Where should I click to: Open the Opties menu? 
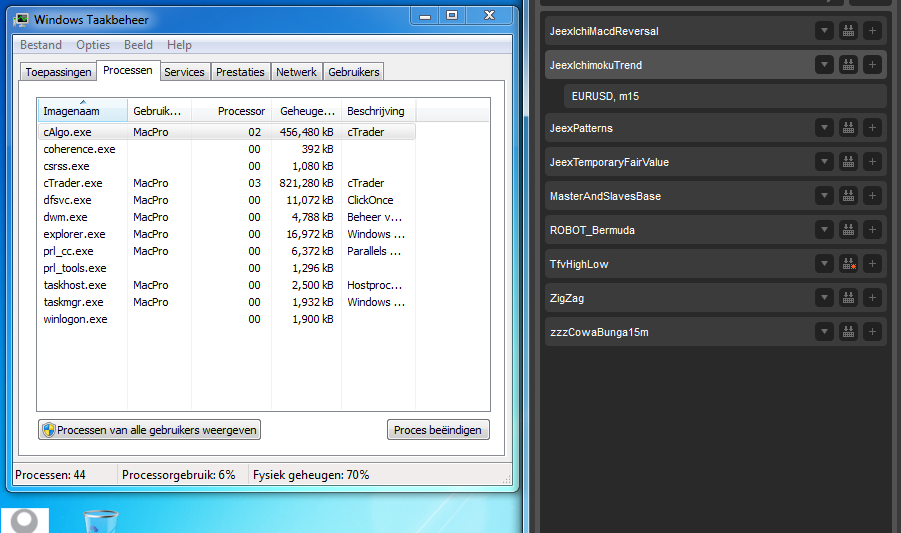[x=93, y=45]
